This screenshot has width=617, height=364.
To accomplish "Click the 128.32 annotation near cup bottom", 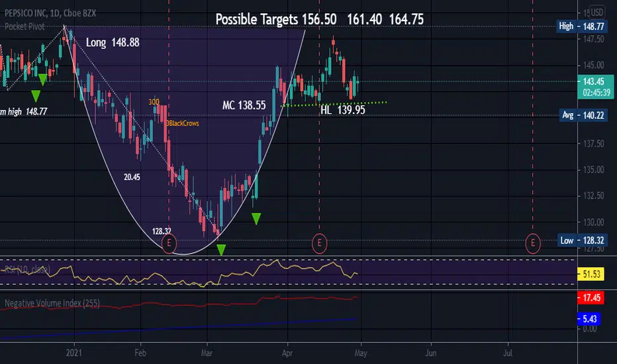I will (162, 232).
